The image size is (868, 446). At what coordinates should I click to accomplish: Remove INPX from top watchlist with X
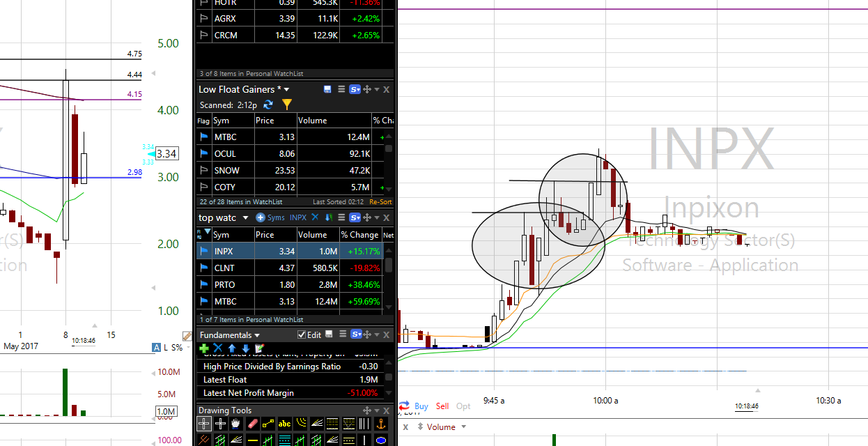click(x=315, y=217)
